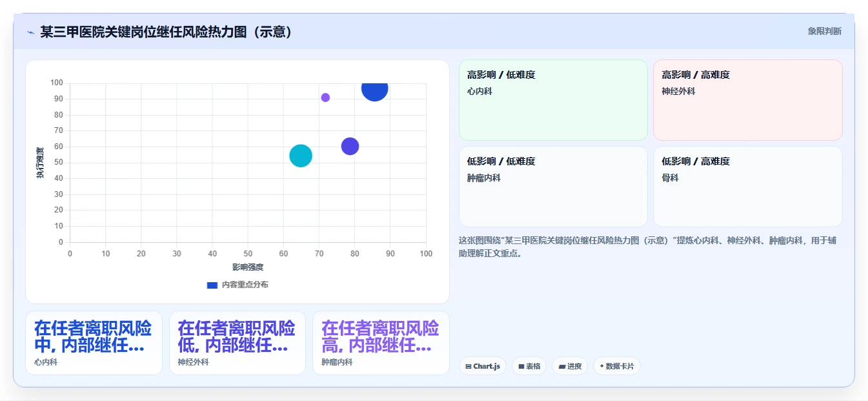Viewport: 868px width, 401px height.
Task: Click the icon inside 表格 tag
Action: point(521,367)
